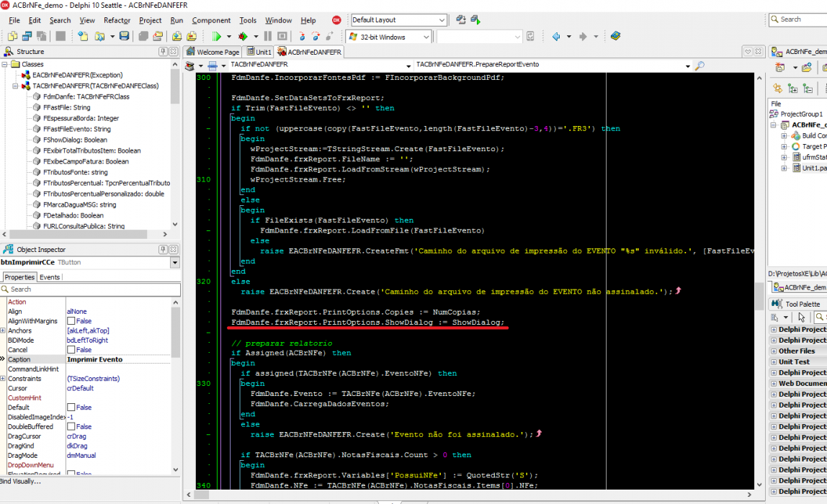Open PrepareReportEvento method dropdown
The width and height of the screenshot is (827, 504).
[x=687, y=66]
